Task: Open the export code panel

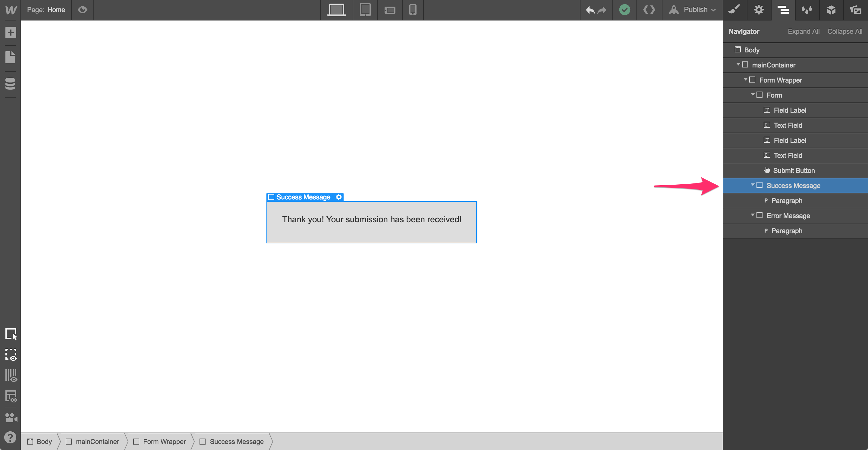Action: pyautogui.click(x=649, y=10)
